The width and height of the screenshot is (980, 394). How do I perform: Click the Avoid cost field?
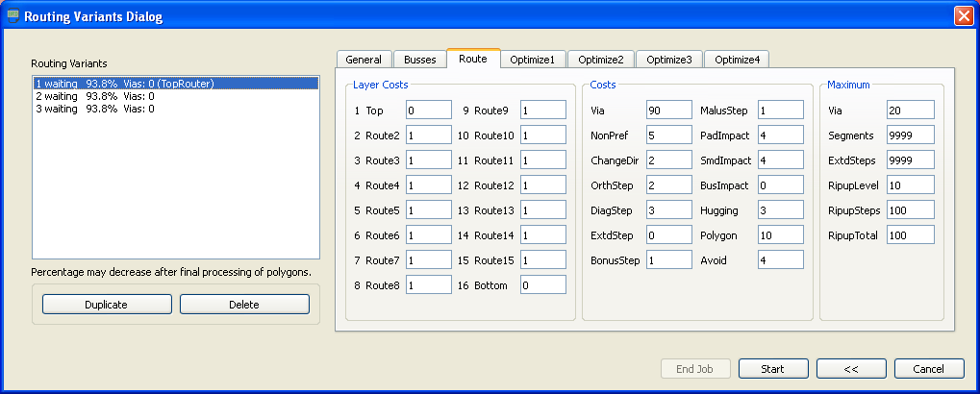[x=781, y=260]
